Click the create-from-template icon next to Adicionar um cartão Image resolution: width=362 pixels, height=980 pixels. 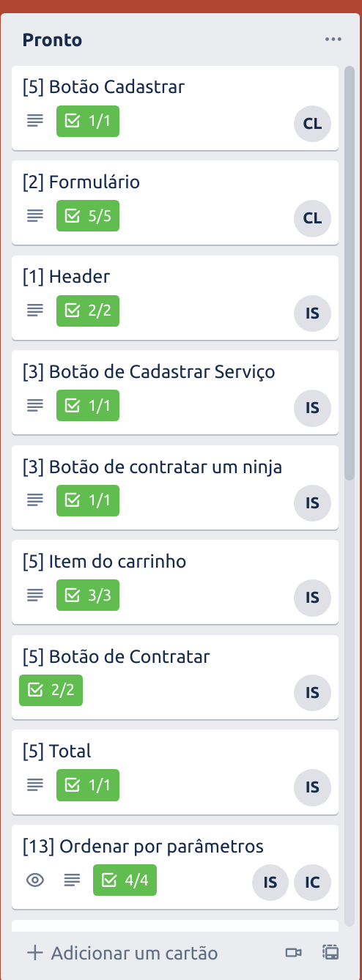pos(330,952)
